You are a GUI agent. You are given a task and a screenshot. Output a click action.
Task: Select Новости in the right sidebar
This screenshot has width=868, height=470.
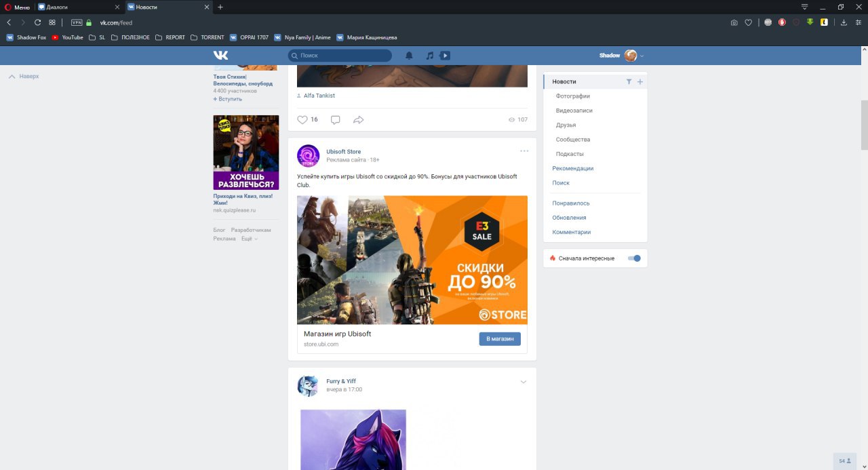pos(564,81)
